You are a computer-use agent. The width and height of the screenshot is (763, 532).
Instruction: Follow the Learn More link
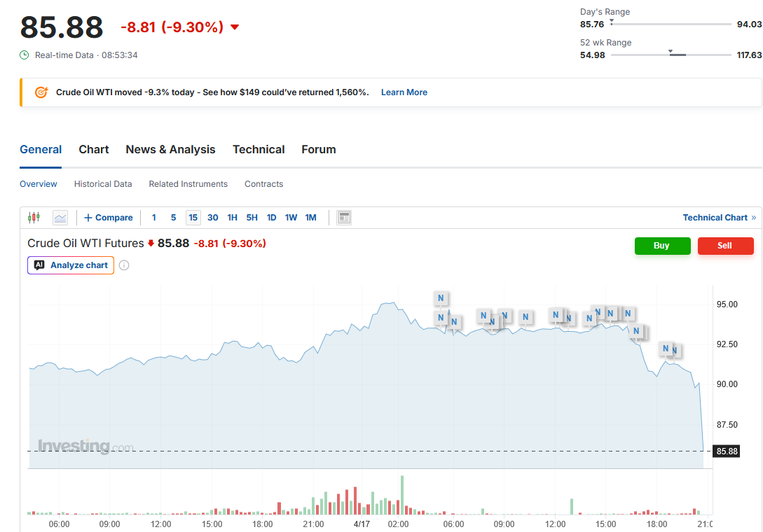(404, 92)
